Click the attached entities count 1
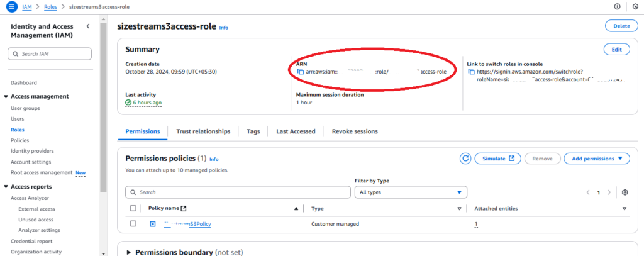The height and width of the screenshot is (256, 644). (476, 224)
